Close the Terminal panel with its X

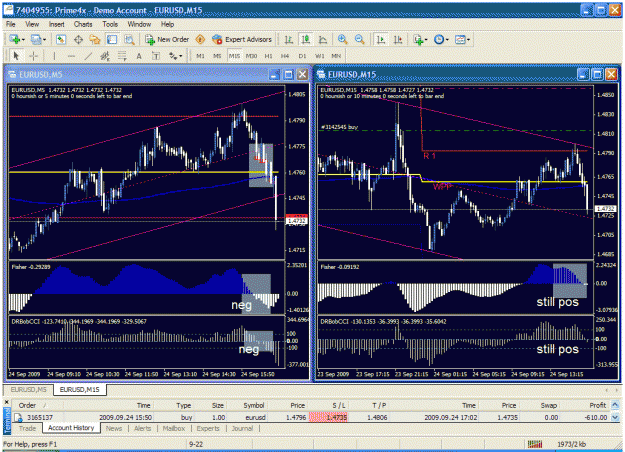pos(6,402)
